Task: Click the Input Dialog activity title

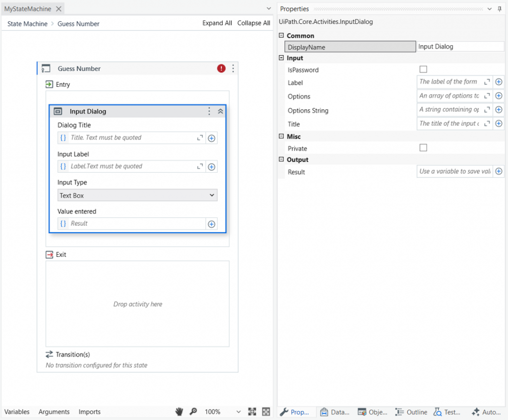Action: point(88,111)
